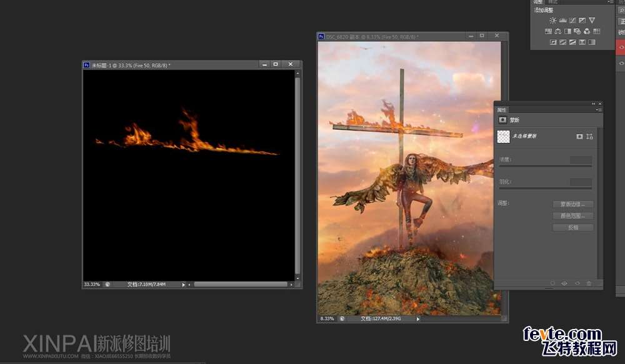Viewport: 625px width, 364px height.
Task: Add a Black & White adjustment
Action: [567, 31]
